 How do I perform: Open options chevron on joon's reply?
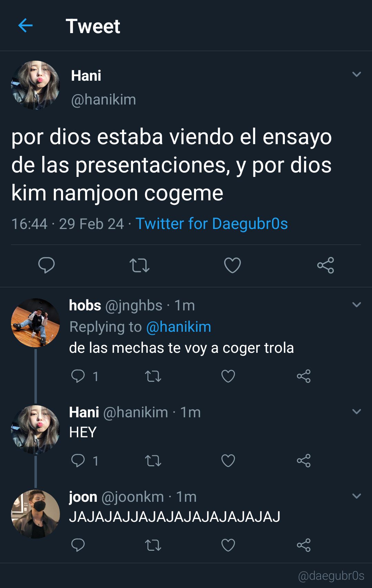click(x=356, y=496)
